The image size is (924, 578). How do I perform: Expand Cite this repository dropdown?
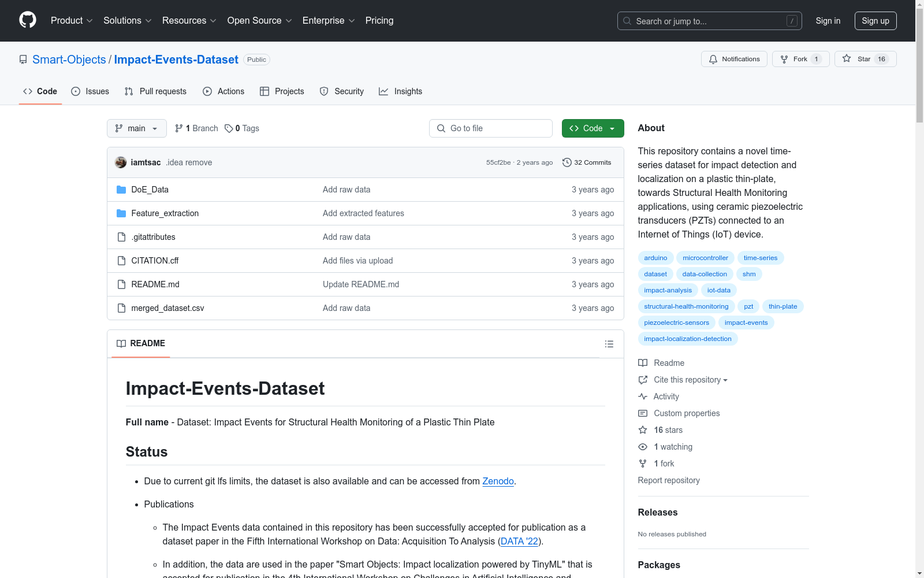[691, 380]
